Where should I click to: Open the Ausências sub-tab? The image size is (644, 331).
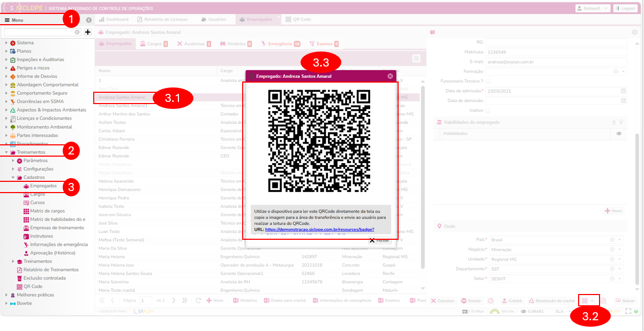tap(194, 43)
